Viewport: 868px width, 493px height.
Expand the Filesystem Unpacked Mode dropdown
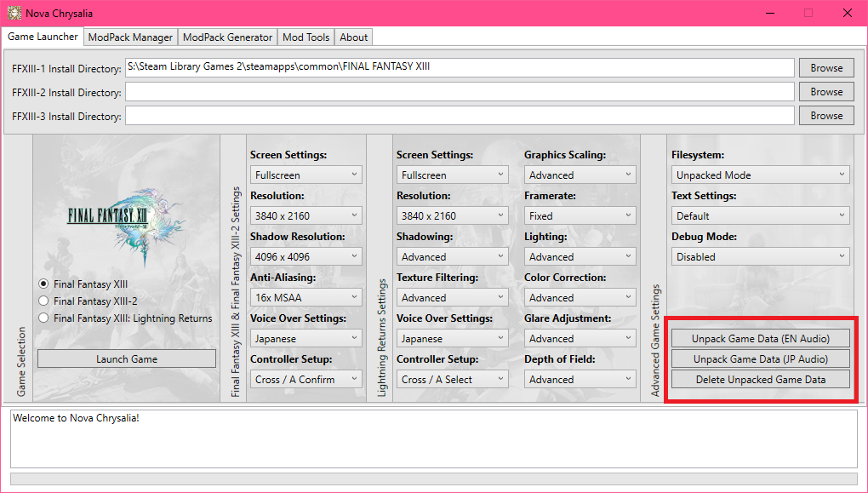point(761,175)
